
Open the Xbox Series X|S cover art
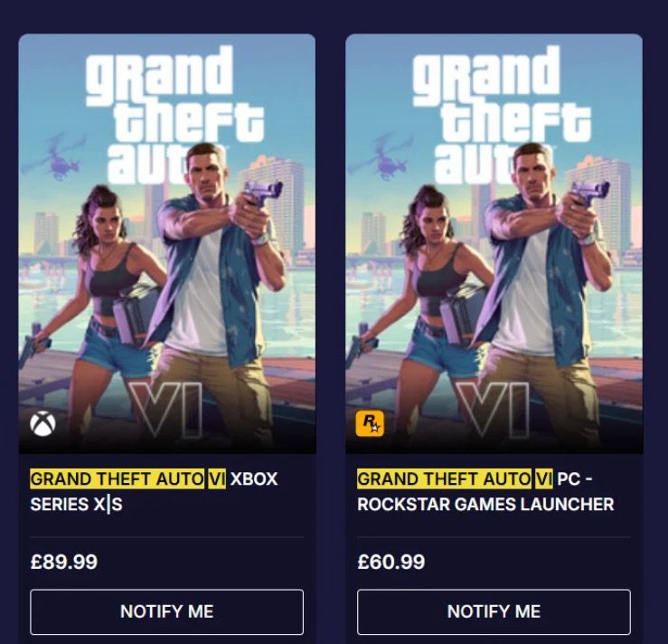coord(167,243)
